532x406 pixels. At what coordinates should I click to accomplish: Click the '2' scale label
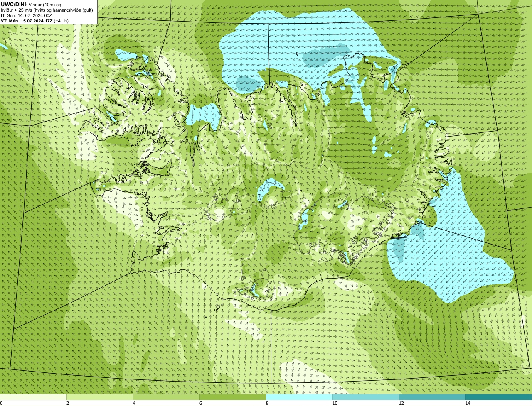67,403
